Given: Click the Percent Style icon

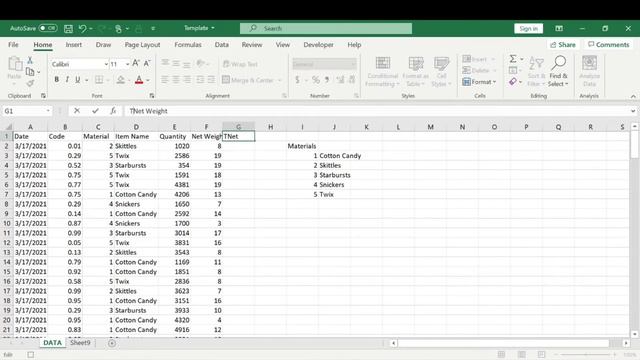Looking at the screenshot, I should click(x=316, y=80).
